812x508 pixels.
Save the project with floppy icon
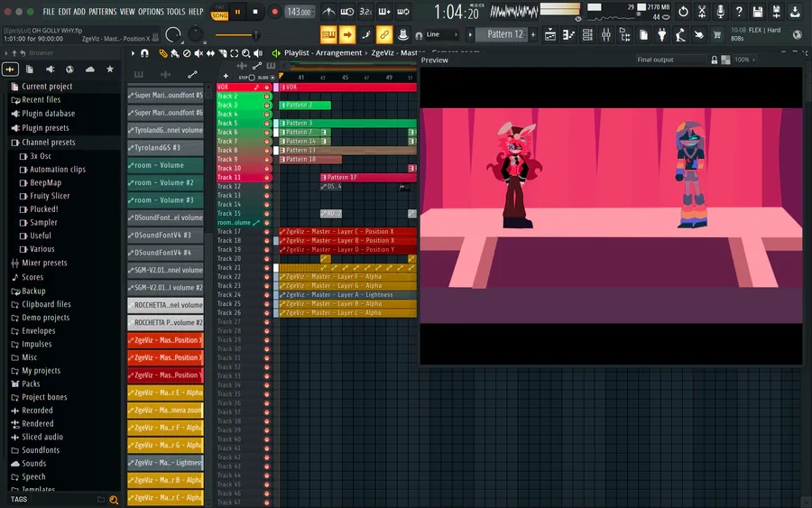pos(758,12)
